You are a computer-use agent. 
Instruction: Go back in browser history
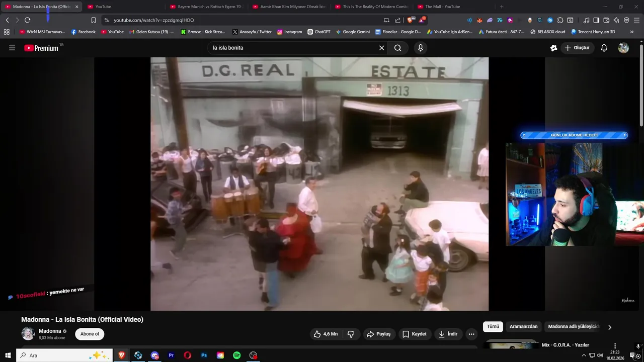(7, 20)
